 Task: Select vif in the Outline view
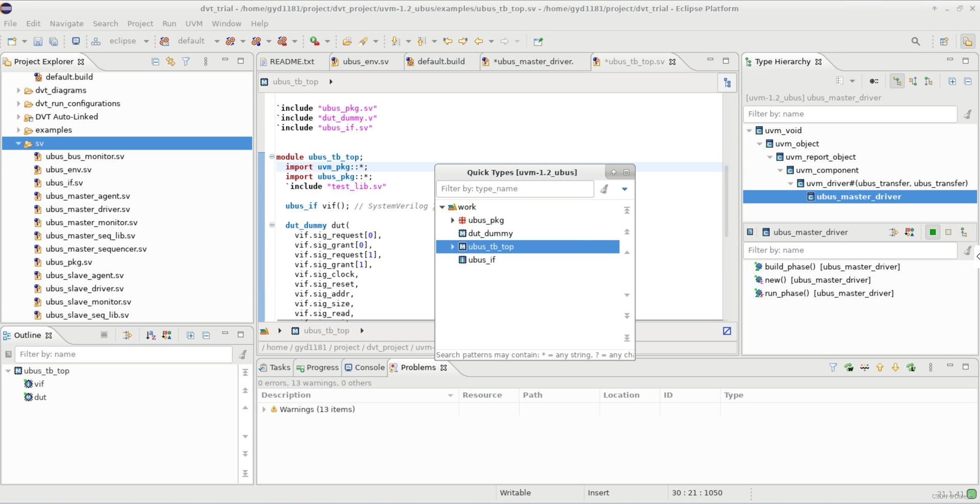click(x=39, y=384)
